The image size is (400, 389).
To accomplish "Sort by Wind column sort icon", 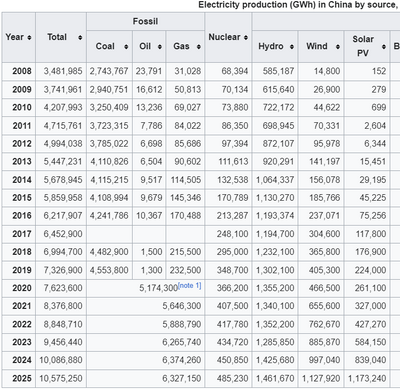I will (338, 47).
